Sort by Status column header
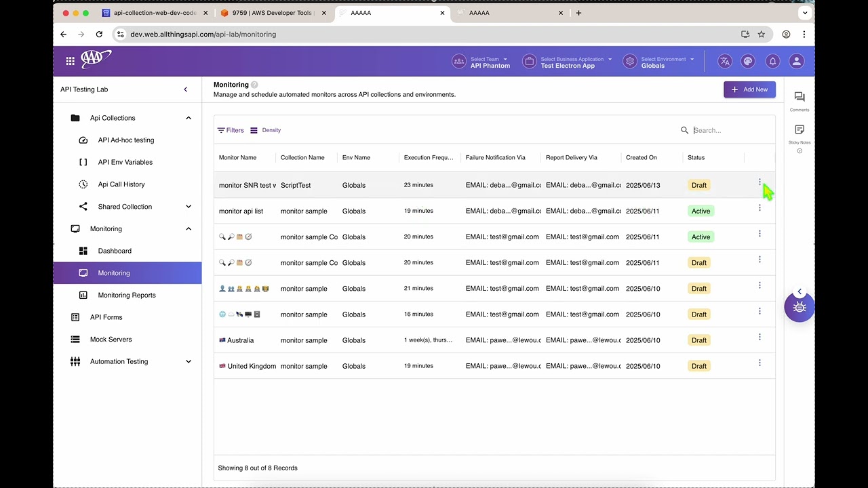 (696, 158)
